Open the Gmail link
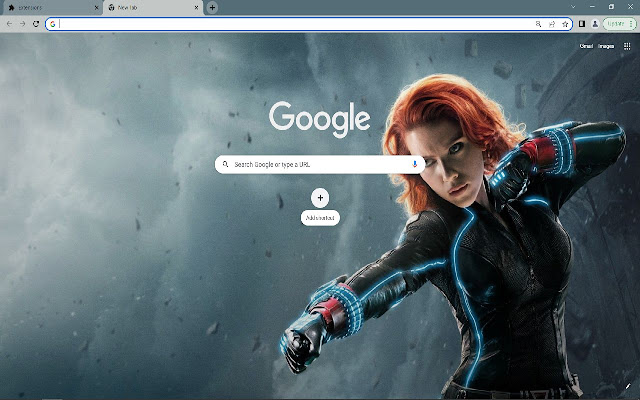This screenshot has height=400, width=640. (586, 46)
